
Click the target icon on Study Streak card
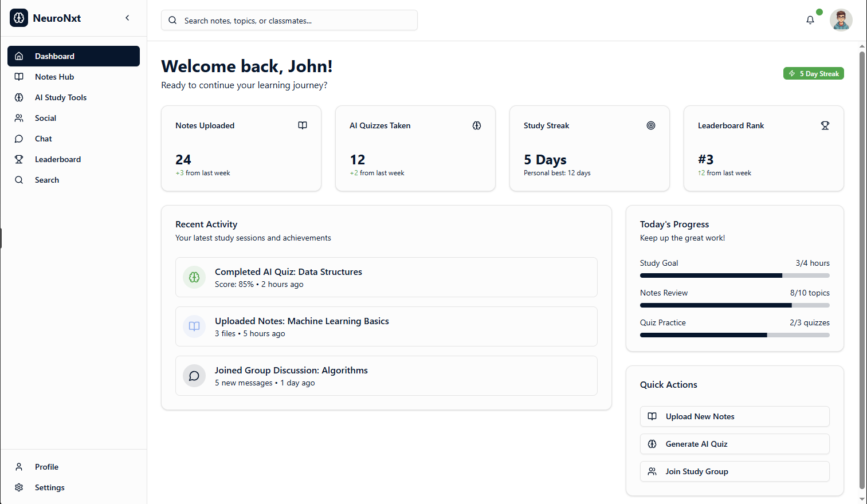[650, 125]
